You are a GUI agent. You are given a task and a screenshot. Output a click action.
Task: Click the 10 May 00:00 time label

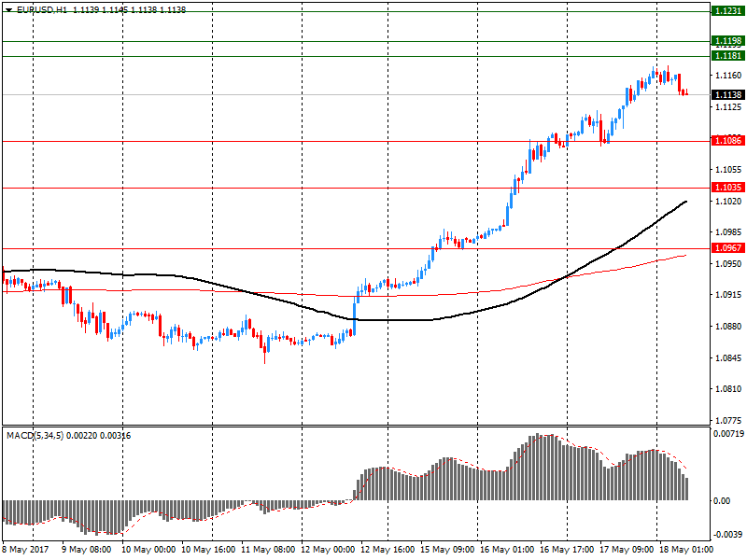pos(148,550)
